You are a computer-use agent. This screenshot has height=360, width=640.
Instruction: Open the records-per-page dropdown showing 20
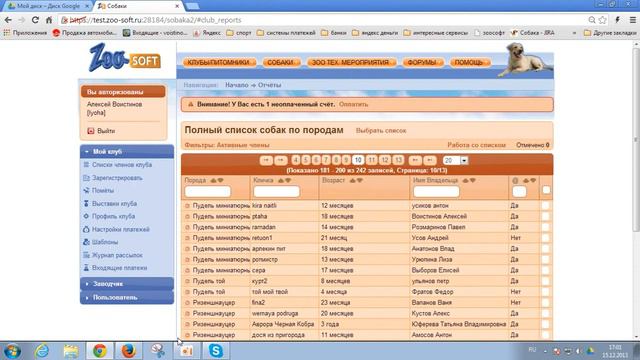456,160
